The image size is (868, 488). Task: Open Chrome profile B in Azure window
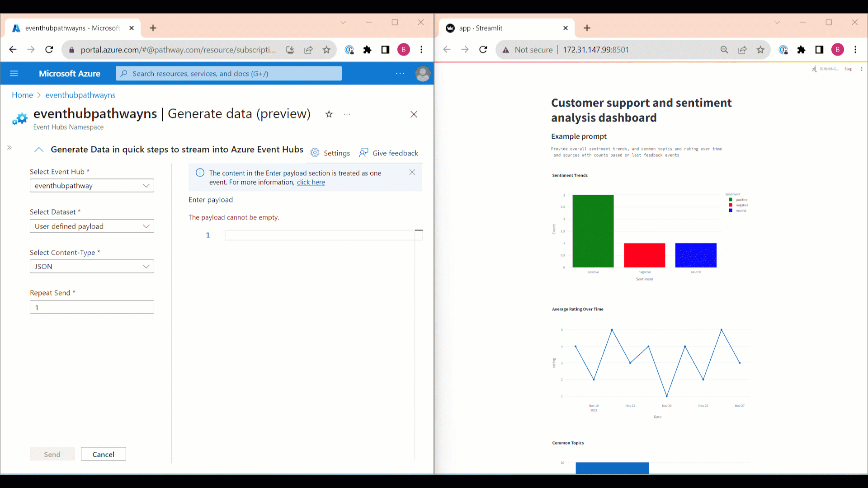point(404,50)
